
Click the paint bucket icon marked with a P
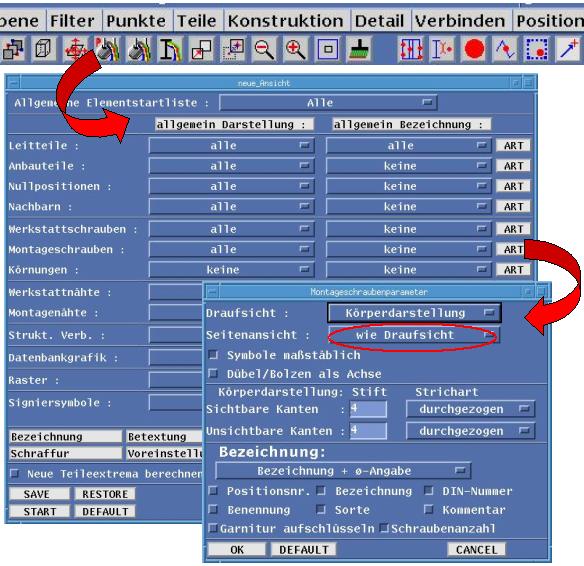(107, 49)
